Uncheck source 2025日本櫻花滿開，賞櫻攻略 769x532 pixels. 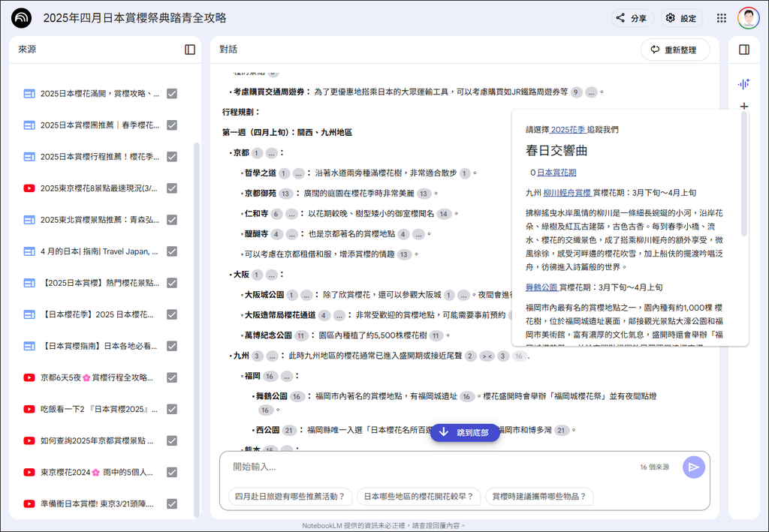point(172,94)
